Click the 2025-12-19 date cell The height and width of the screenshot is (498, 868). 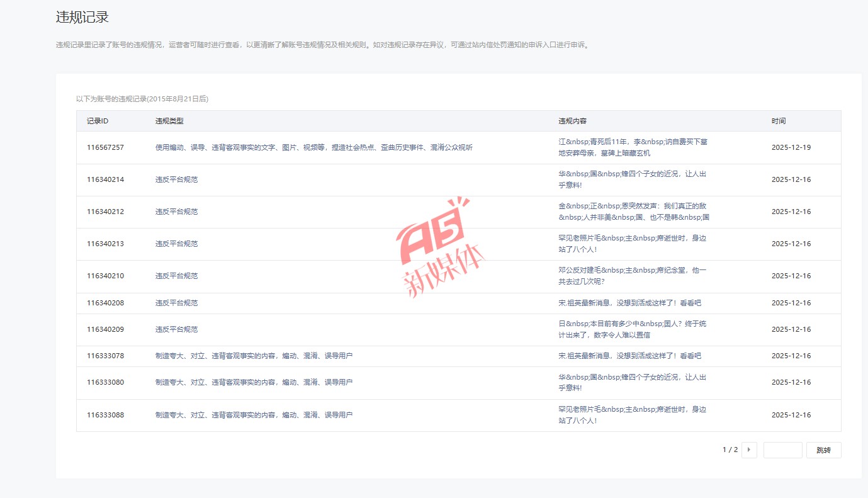[791, 147]
